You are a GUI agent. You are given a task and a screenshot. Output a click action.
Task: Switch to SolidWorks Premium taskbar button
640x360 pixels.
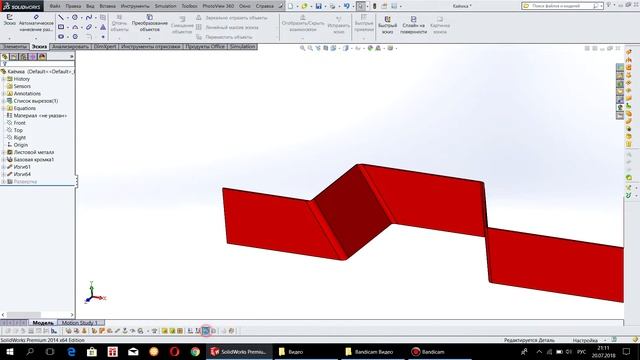click(x=239, y=351)
